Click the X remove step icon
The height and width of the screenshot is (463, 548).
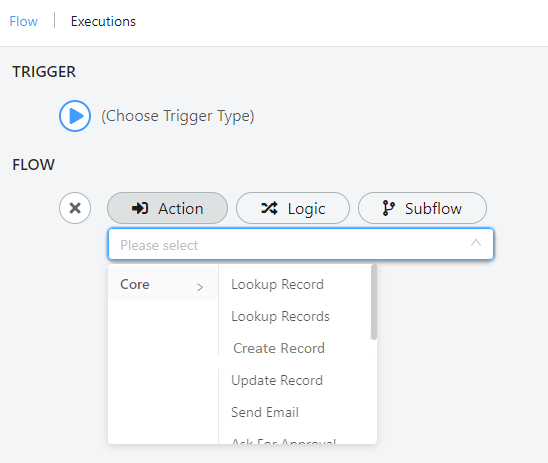(75, 208)
